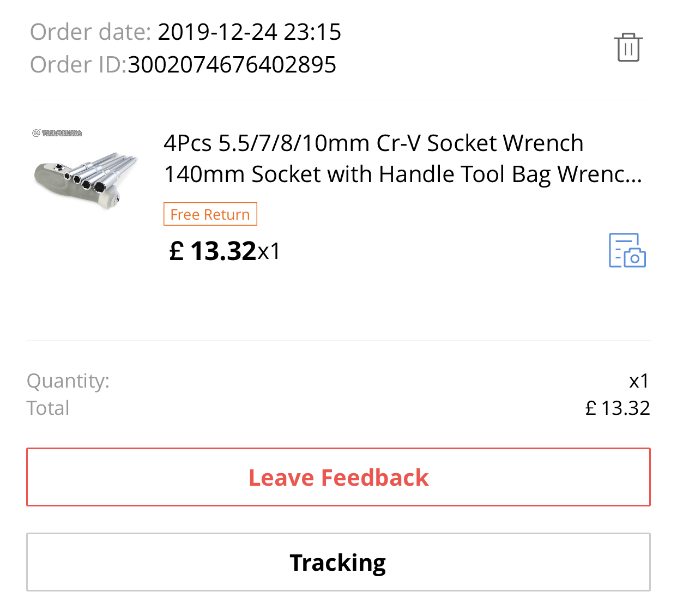Image resolution: width=677 pixels, height=616 pixels.
Task: Open Tracking for this order
Action: point(338,562)
